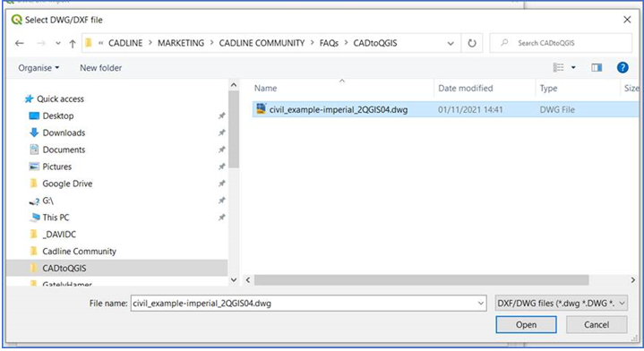Screen dimensions: 644x351
Task: Click the pin icon beside Desktop
Action: [222, 116]
